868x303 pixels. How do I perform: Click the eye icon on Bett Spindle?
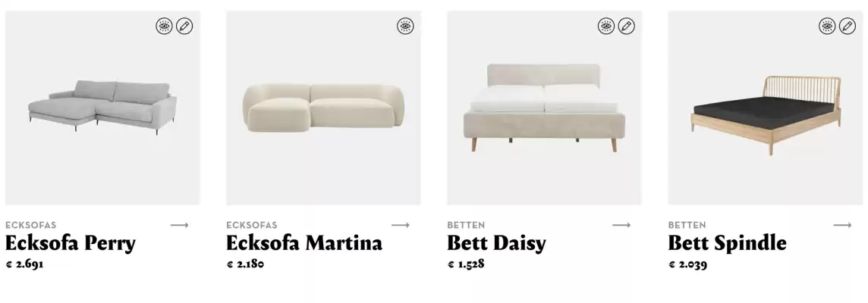[827, 26]
